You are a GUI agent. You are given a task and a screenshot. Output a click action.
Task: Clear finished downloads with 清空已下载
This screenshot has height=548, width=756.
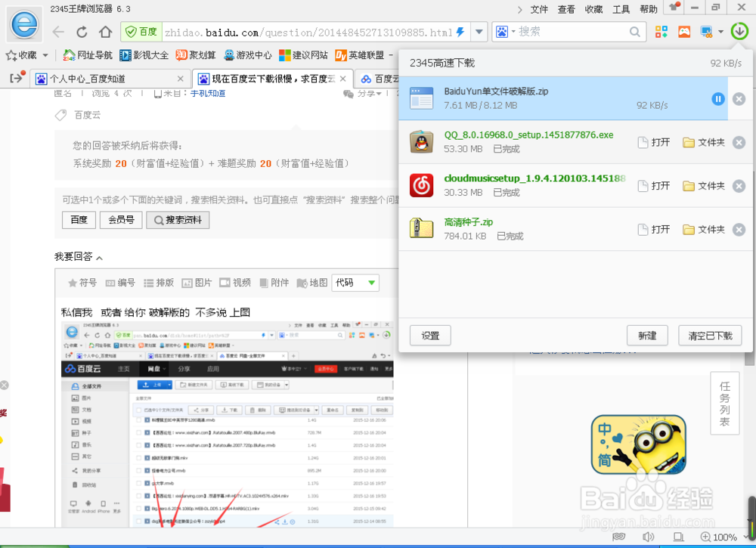tap(710, 336)
